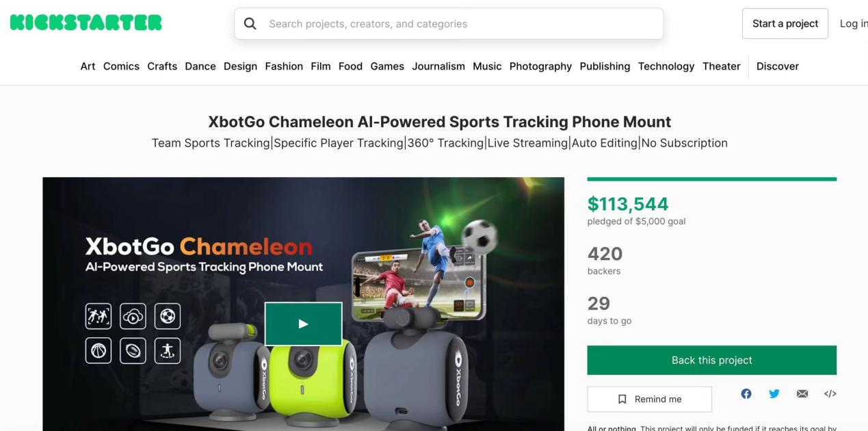The height and width of the screenshot is (431, 868).
Task: Click Start a project button
Action: [x=785, y=23]
